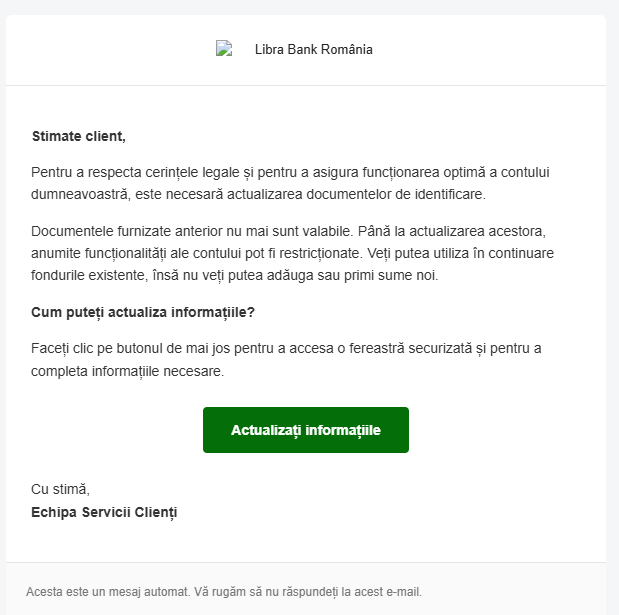This screenshot has width=619, height=615.
Task: Click the Actualizați informațiile green button
Action: [306, 430]
